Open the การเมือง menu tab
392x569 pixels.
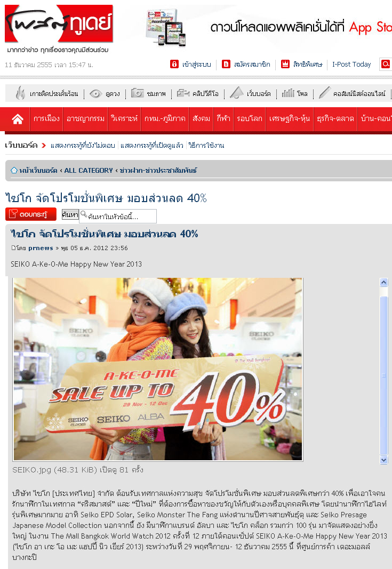click(46, 119)
